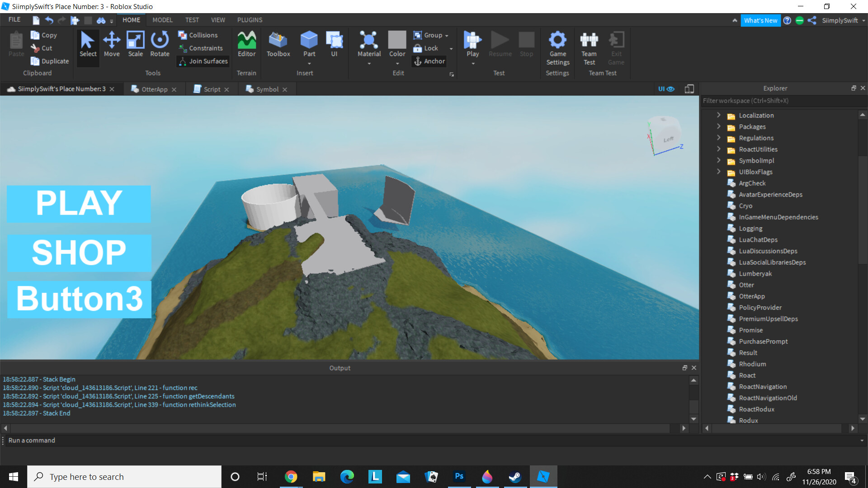Pick the Rotate tool
The image size is (868, 488).
click(160, 44)
